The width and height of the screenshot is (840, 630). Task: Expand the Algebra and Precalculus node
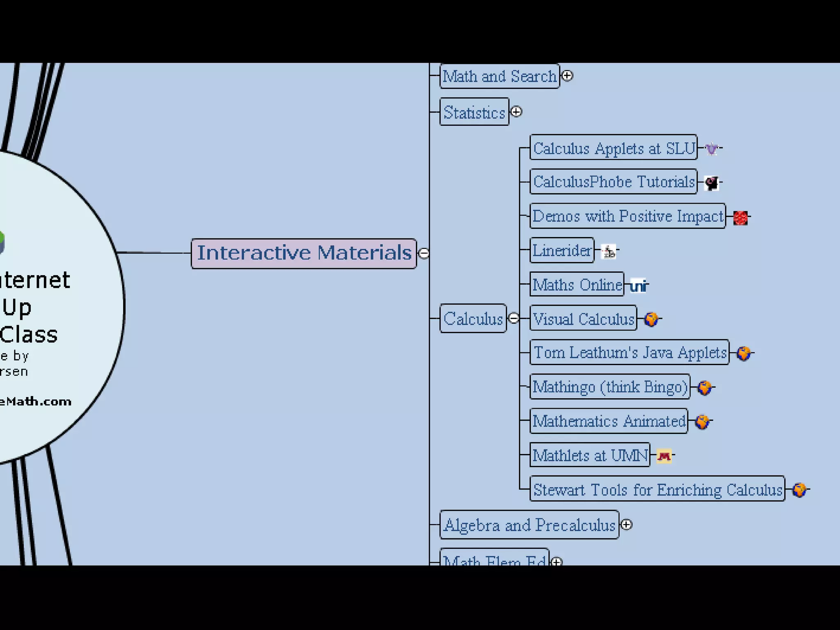click(x=626, y=525)
